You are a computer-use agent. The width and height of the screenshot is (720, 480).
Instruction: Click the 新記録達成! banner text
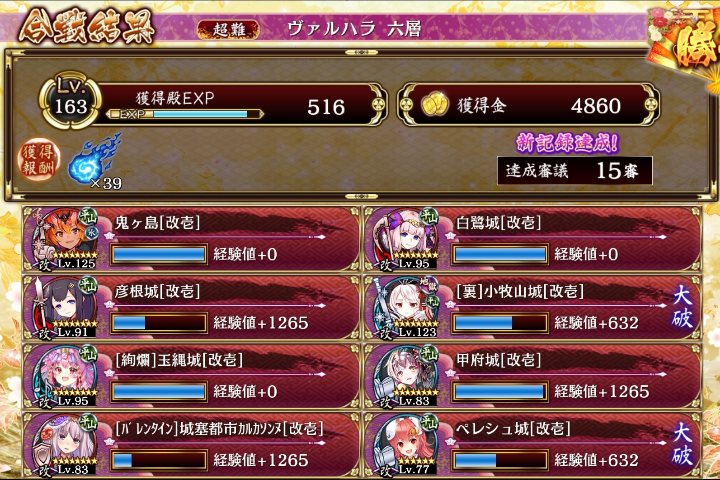[567, 143]
